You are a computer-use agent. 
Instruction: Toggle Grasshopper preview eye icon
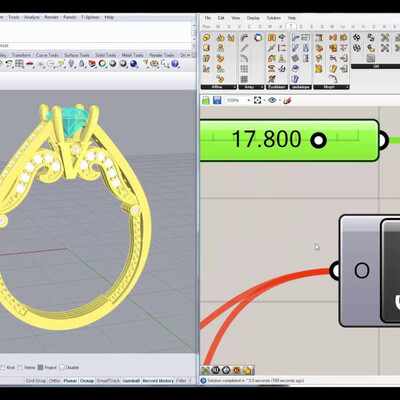[272, 100]
